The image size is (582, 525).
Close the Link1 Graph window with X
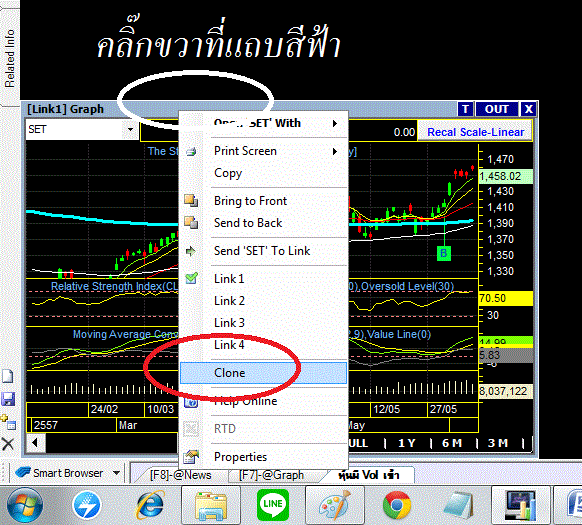(528, 109)
